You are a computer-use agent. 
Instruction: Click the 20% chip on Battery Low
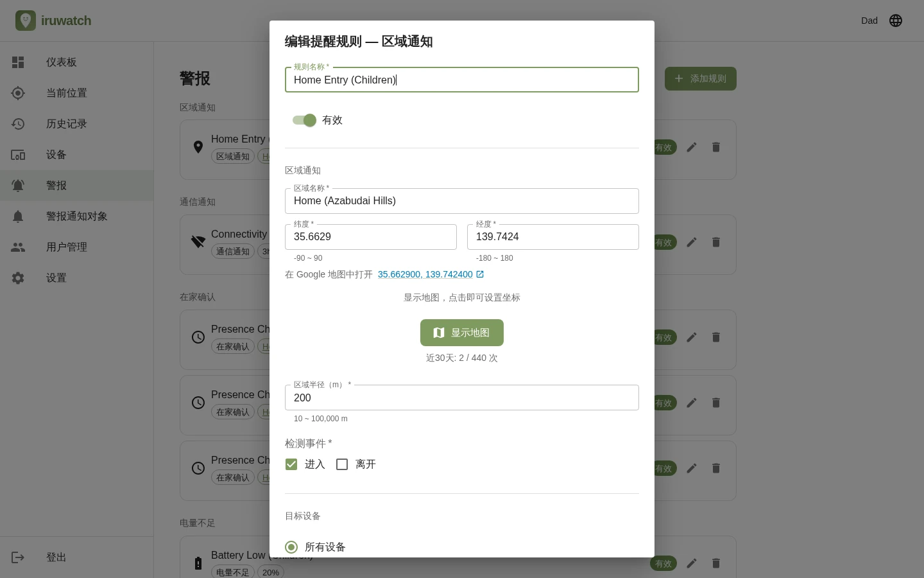[x=271, y=572]
